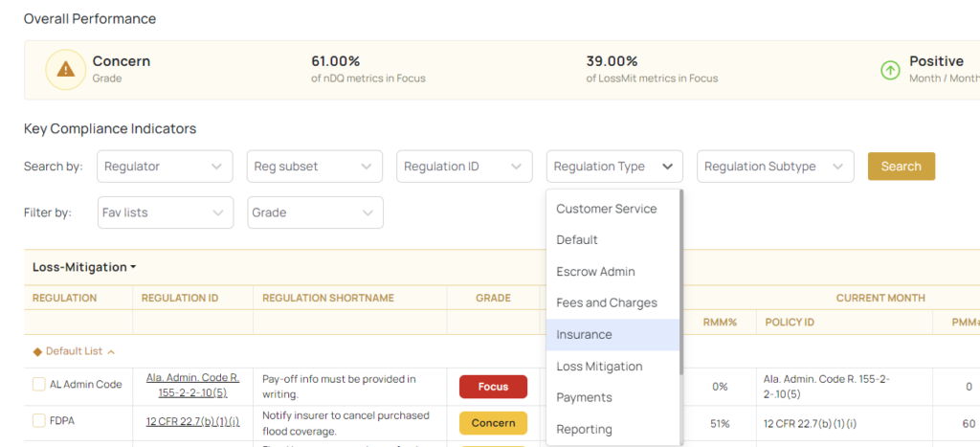Screen dimensions: 980x447
Task: Click the green Positive trend arrow icon
Action: (x=890, y=70)
